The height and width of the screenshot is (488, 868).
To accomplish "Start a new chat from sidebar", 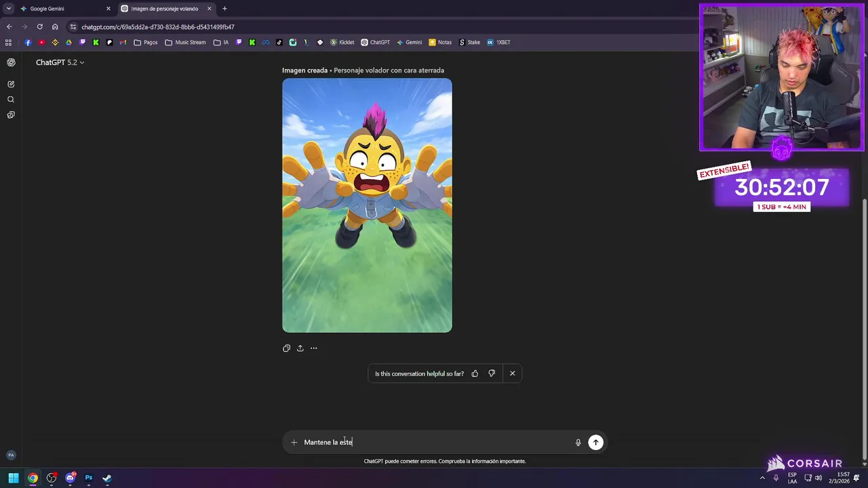I will point(11,84).
